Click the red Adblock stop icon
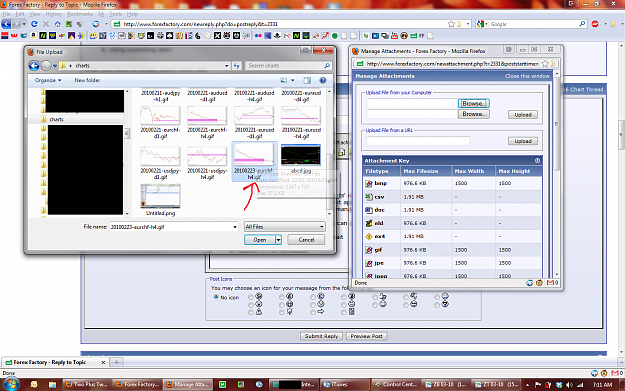Viewport: 625px width, 391px height. tap(595, 24)
